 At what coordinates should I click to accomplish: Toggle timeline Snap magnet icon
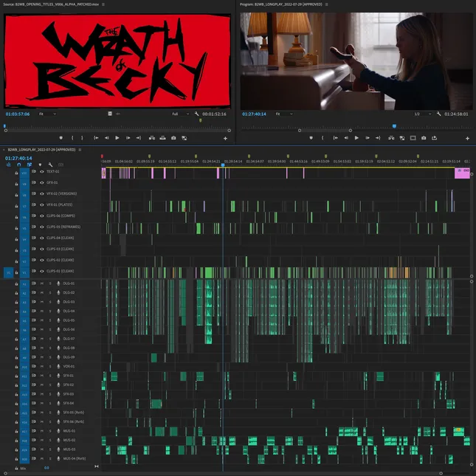tap(19, 165)
